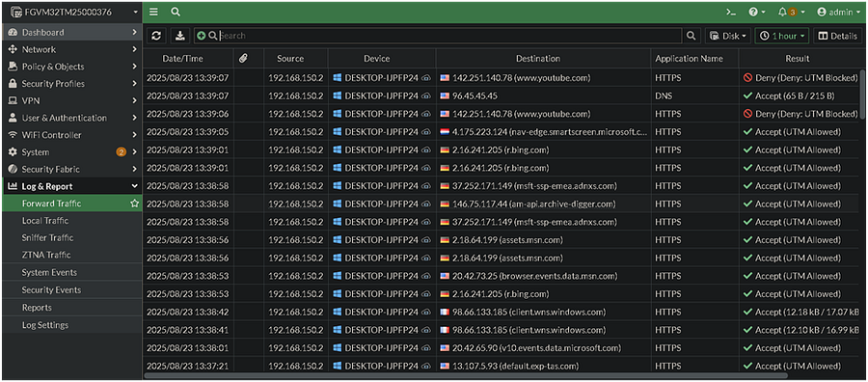Click the search magnifier at field end

(691, 36)
